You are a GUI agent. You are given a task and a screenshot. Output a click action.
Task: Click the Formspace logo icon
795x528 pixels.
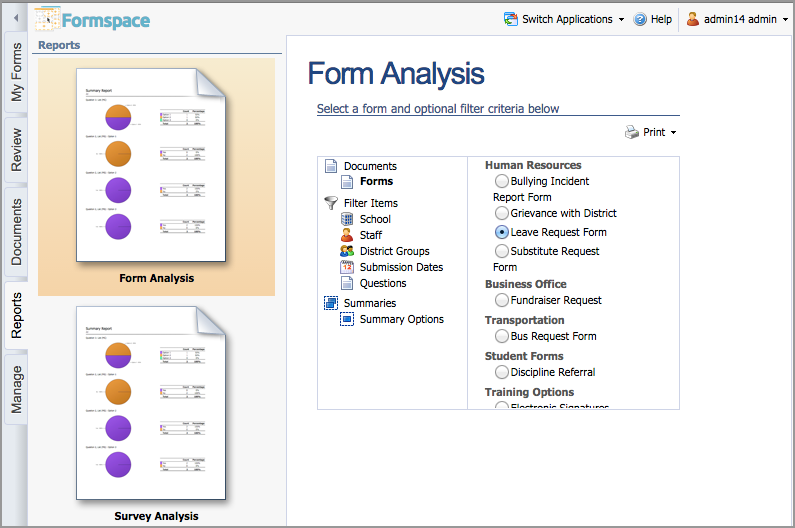coord(47,20)
